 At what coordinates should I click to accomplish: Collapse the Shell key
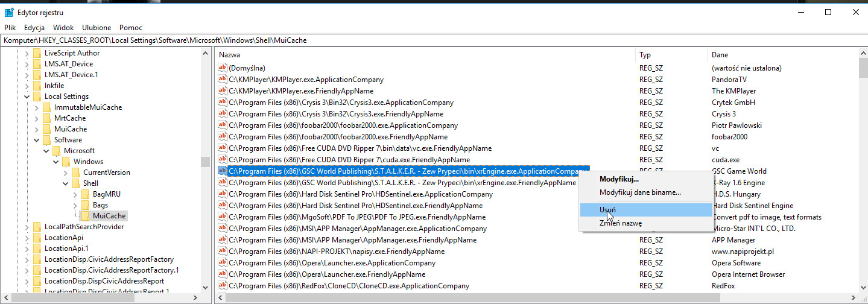pyautogui.click(x=66, y=183)
